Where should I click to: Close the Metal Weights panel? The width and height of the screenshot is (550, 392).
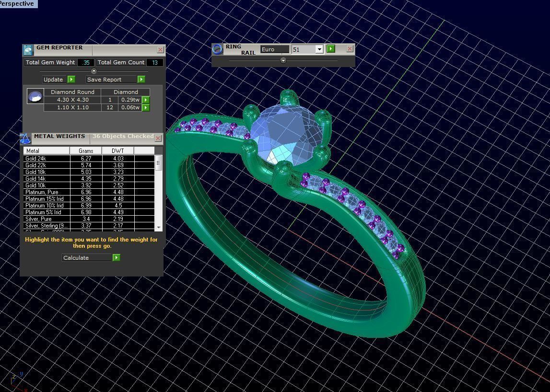pos(158,138)
